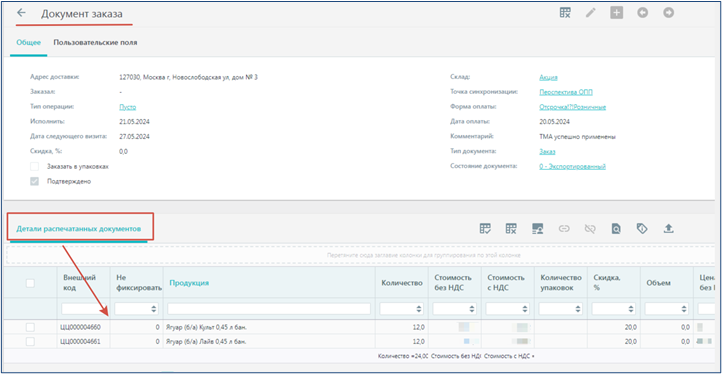Open Пользовательские поля tab
Screen dimensions: 722x374
point(95,43)
